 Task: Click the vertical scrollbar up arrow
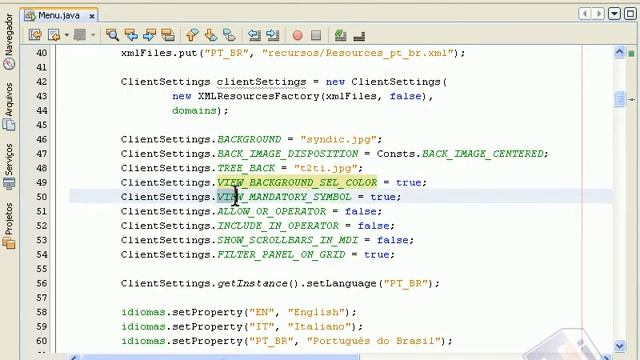620,52
